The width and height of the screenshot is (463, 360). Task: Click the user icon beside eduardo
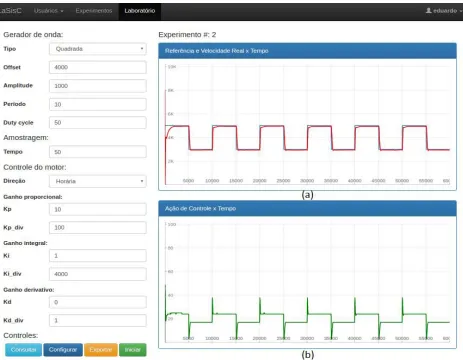(429, 11)
